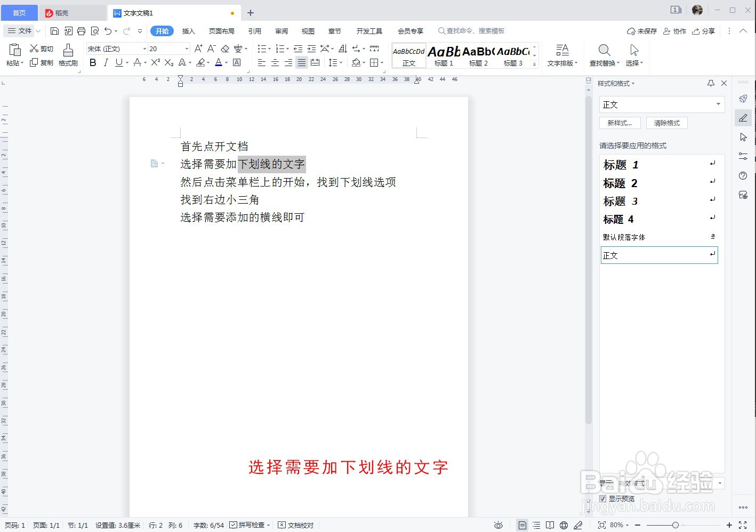Viewport: 756px width, 532px height.
Task: Select 标题 2 in the styles list
Action: (x=659, y=183)
